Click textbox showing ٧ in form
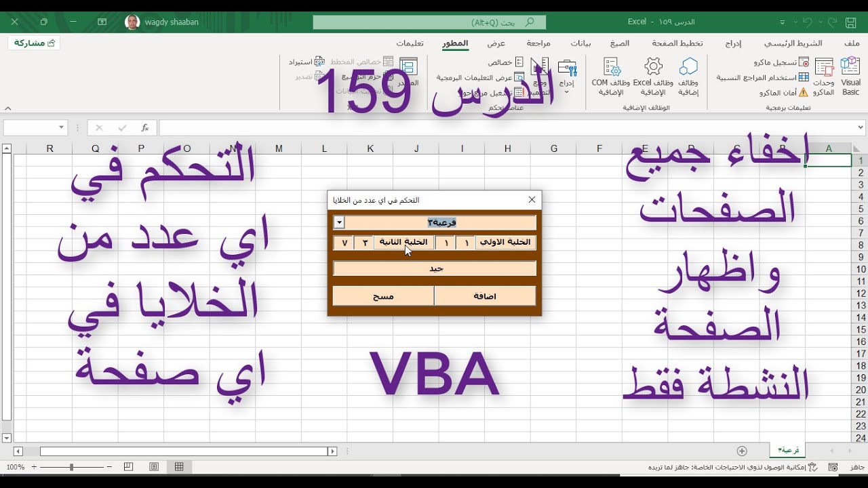The width and height of the screenshot is (868, 488). (344, 242)
